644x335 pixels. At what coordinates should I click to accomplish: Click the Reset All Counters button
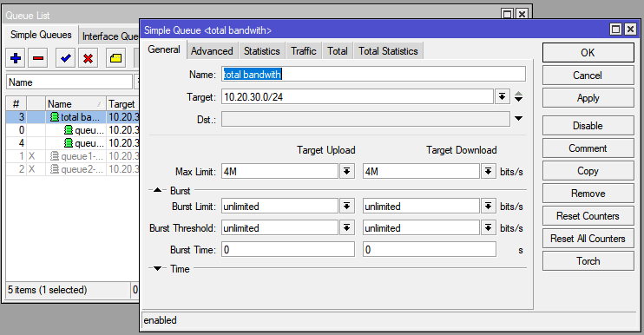click(x=588, y=239)
